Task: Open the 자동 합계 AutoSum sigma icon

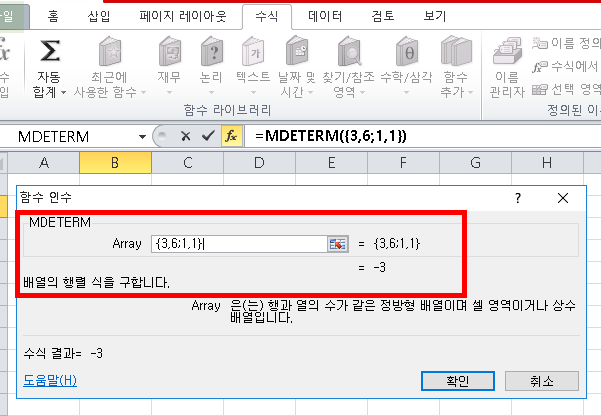Action: (x=50, y=51)
